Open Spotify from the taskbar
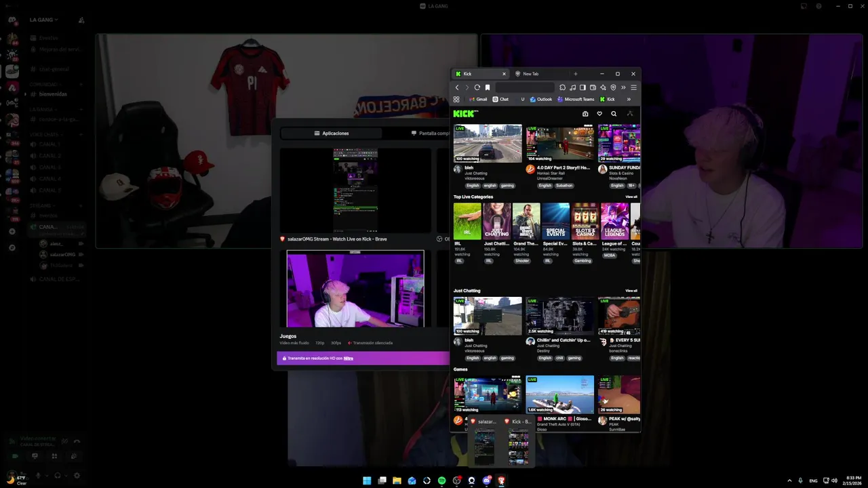Screen dimensions: 868x488 441,481
